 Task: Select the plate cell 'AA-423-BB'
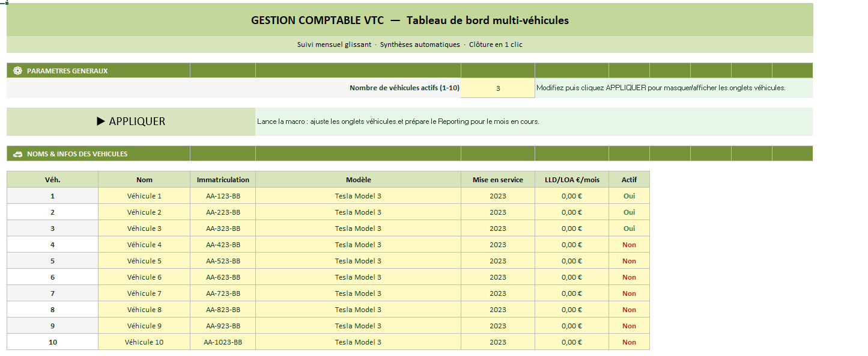[x=223, y=245]
